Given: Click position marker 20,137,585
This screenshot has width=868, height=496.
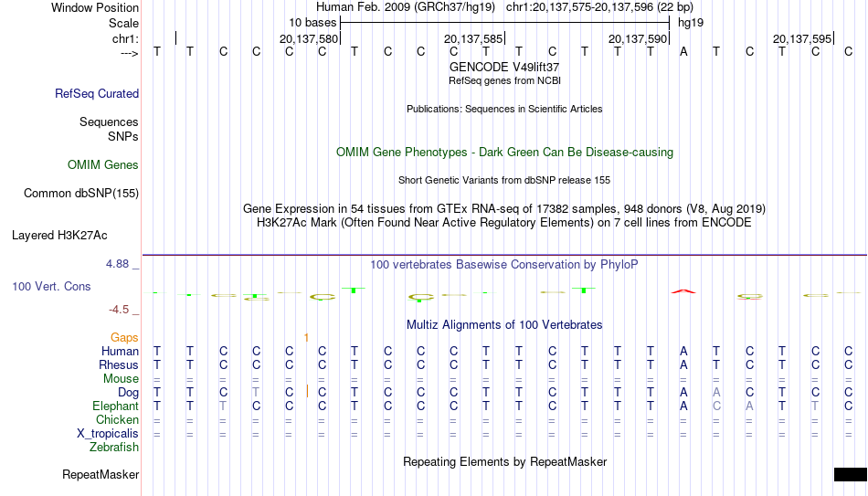Looking at the screenshot, I should point(473,38).
